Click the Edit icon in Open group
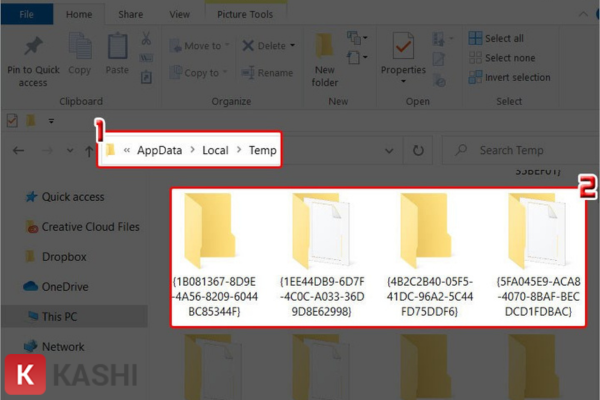This screenshot has width=600, height=400. coord(439,59)
